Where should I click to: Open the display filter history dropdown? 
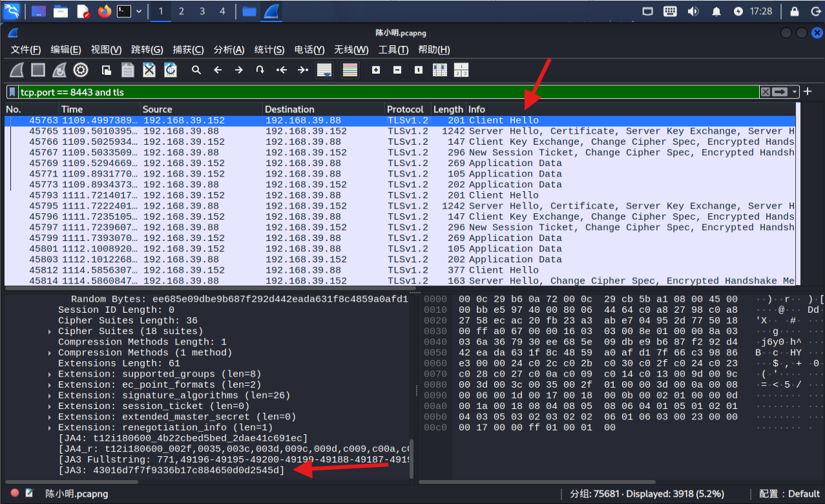tap(795, 92)
